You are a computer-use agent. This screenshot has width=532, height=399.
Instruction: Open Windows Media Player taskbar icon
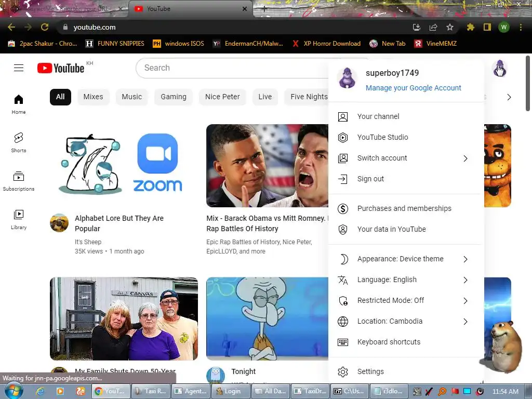[x=60, y=391]
